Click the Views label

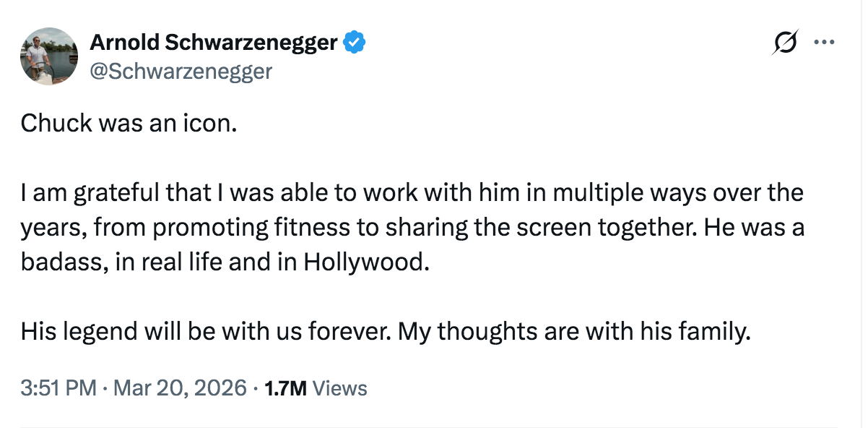[341, 388]
